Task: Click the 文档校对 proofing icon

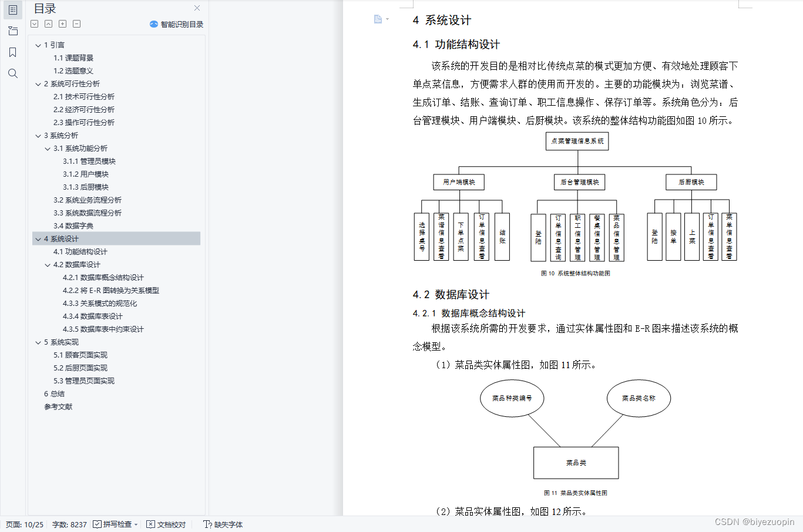Action: pos(151,524)
